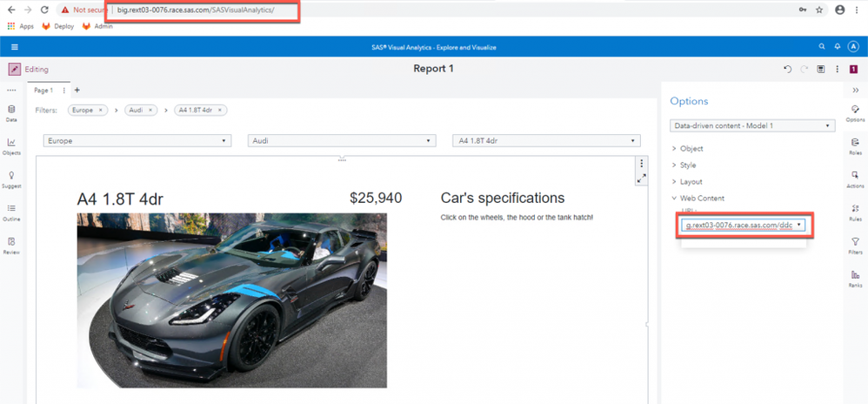This screenshot has height=404, width=868.
Task: Reload the page with refresh icon
Action: (x=45, y=10)
